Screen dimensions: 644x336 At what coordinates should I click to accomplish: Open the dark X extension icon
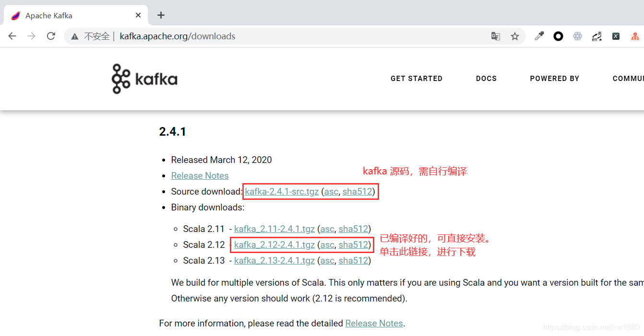(616, 36)
